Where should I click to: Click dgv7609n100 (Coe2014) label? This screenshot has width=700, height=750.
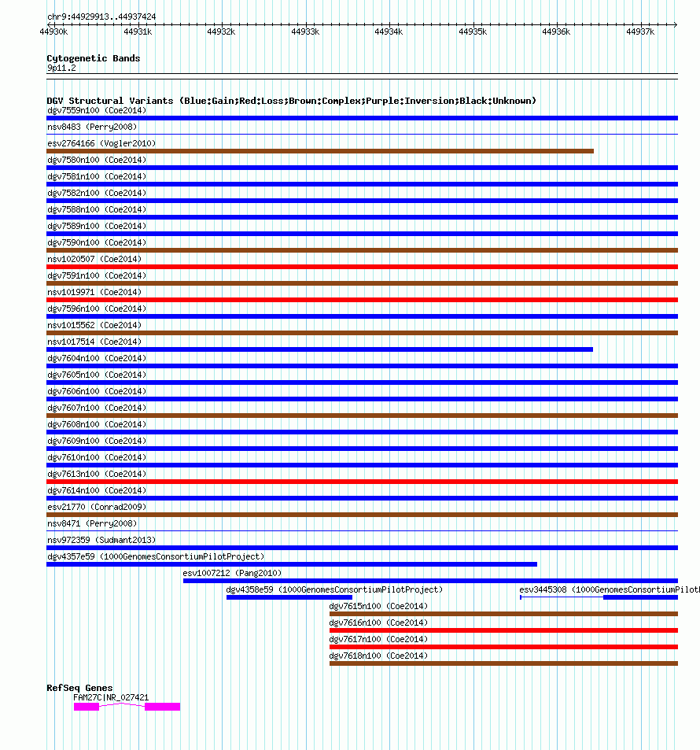click(97, 441)
